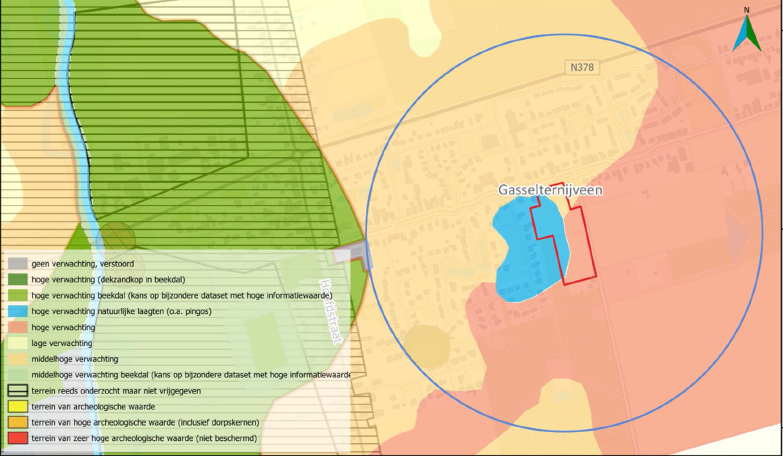The height and width of the screenshot is (456, 783).
Task: Click the pale yellow 'lage verwachting' swatch
Action: tap(16, 343)
